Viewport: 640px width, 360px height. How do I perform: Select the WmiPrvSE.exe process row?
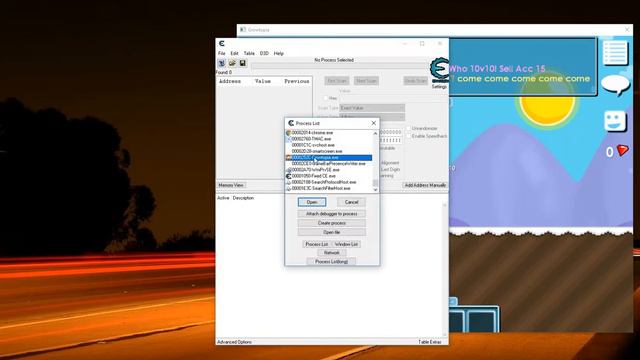pyautogui.click(x=329, y=170)
